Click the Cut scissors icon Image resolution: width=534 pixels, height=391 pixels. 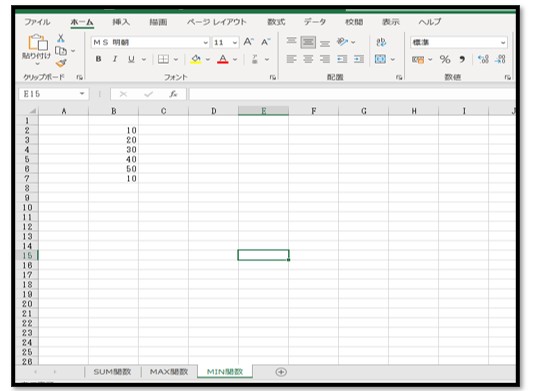coord(61,38)
